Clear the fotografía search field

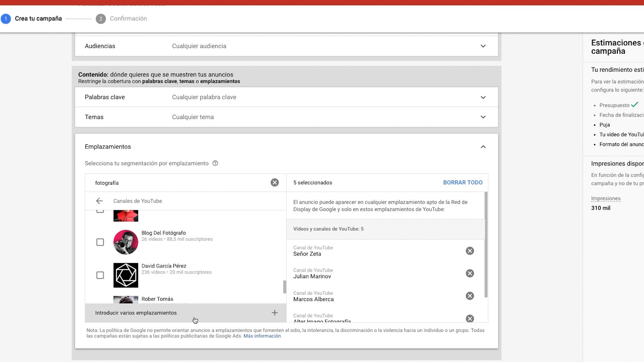[x=275, y=183]
